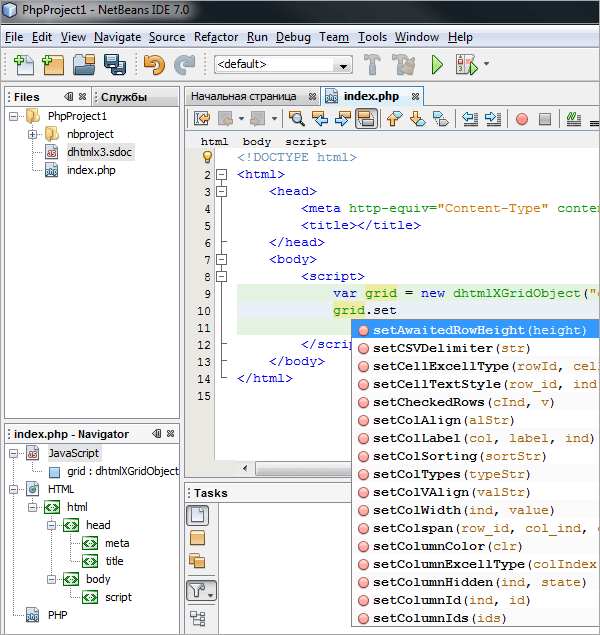The height and width of the screenshot is (635, 600).
Task: Click the Undo arrow icon
Action: click(x=153, y=65)
